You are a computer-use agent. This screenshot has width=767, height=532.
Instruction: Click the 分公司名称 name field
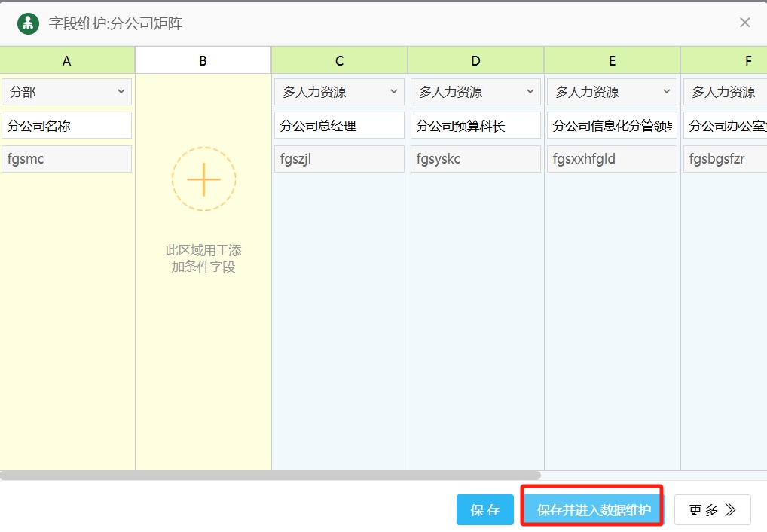coord(67,126)
